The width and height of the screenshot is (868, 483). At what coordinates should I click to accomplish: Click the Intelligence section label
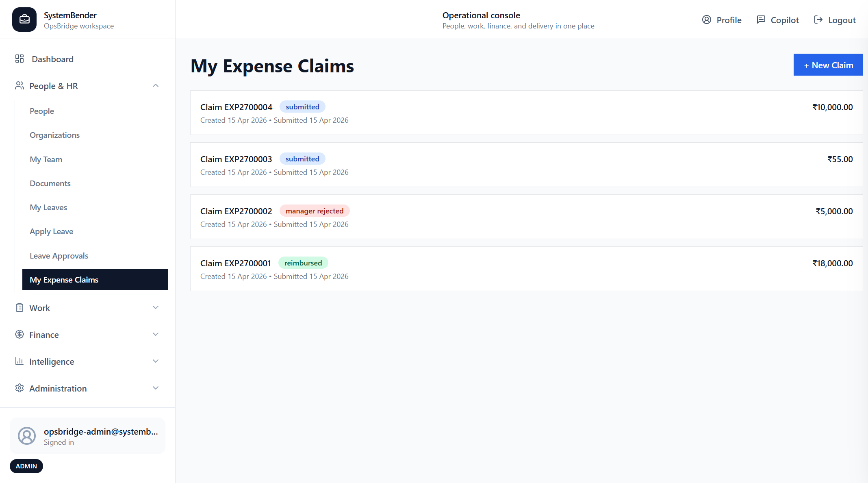[52, 362]
